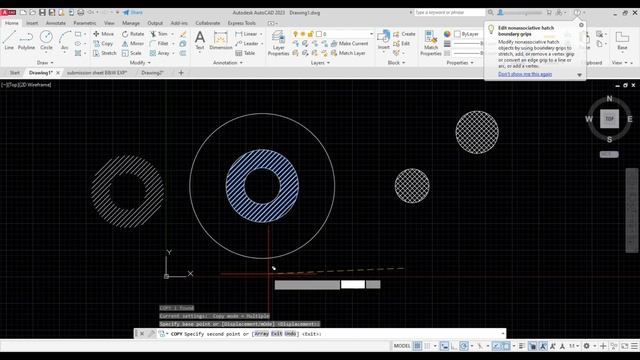Screen dimensions: 640x360
Task: Click Make Current layer button
Action: 349,43
